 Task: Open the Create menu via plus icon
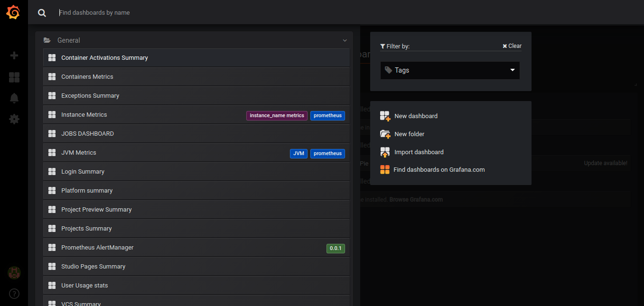(x=14, y=56)
